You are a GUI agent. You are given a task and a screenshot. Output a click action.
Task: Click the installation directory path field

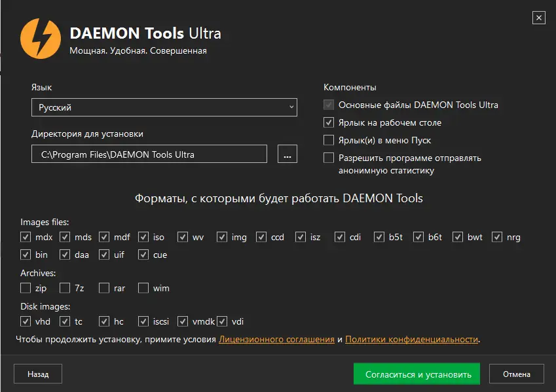pos(149,154)
